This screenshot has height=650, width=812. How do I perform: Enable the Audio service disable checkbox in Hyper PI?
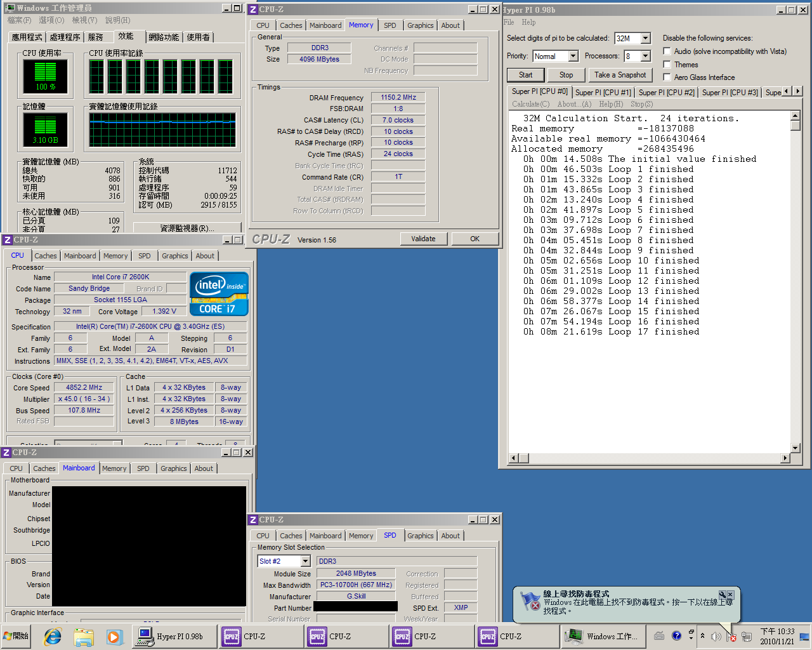667,51
